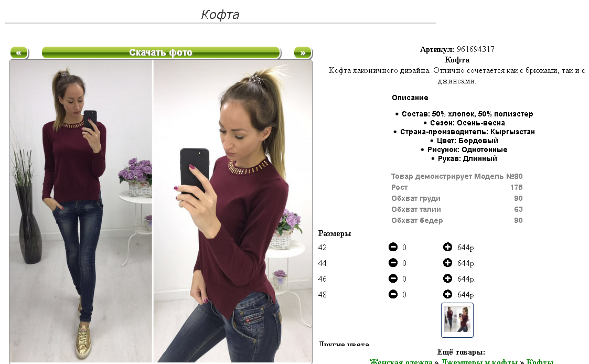
Task: Open the Кофты category link
Action: click(x=540, y=362)
